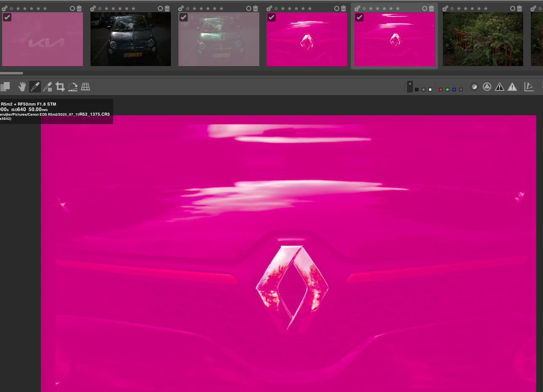The height and width of the screenshot is (392, 543).
Task: Set preview background to black
Action: pyautogui.click(x=417, y=90)
